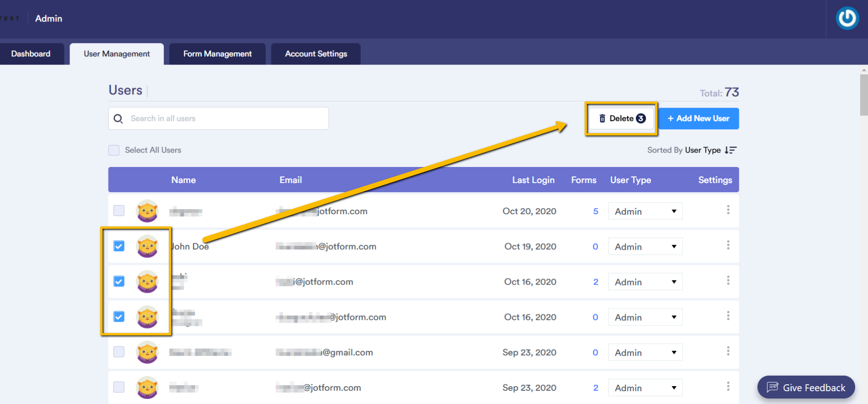
Task: Click the sort order icon beside User Type
Action: [731, 150]
